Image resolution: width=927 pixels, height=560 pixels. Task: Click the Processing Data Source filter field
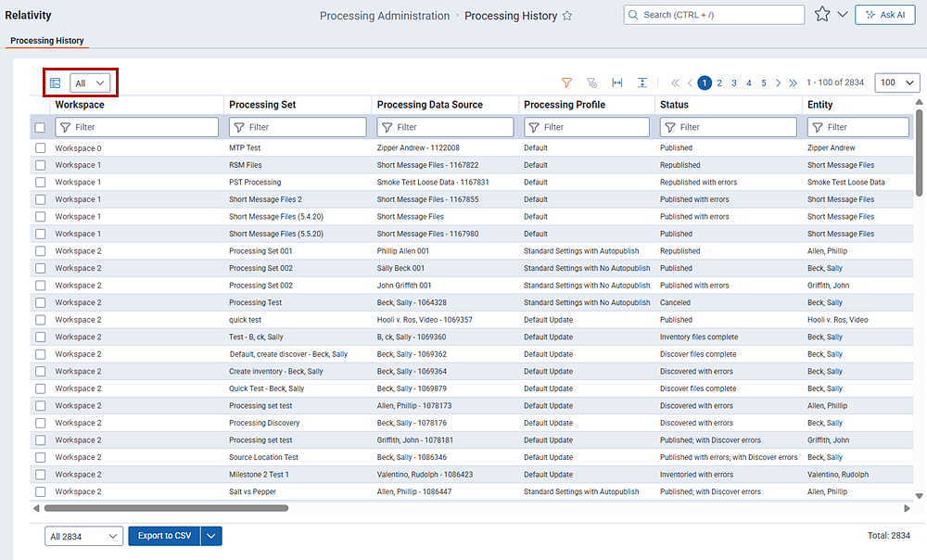pyautogui.click(x=445, y=127)
